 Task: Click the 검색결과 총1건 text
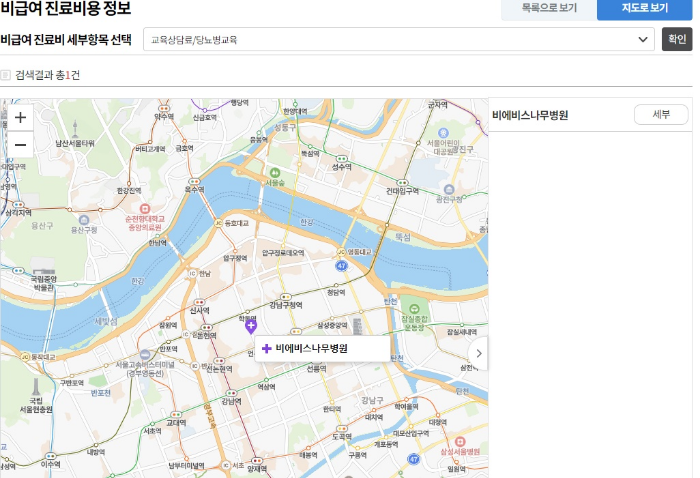(x=47, y=75)
